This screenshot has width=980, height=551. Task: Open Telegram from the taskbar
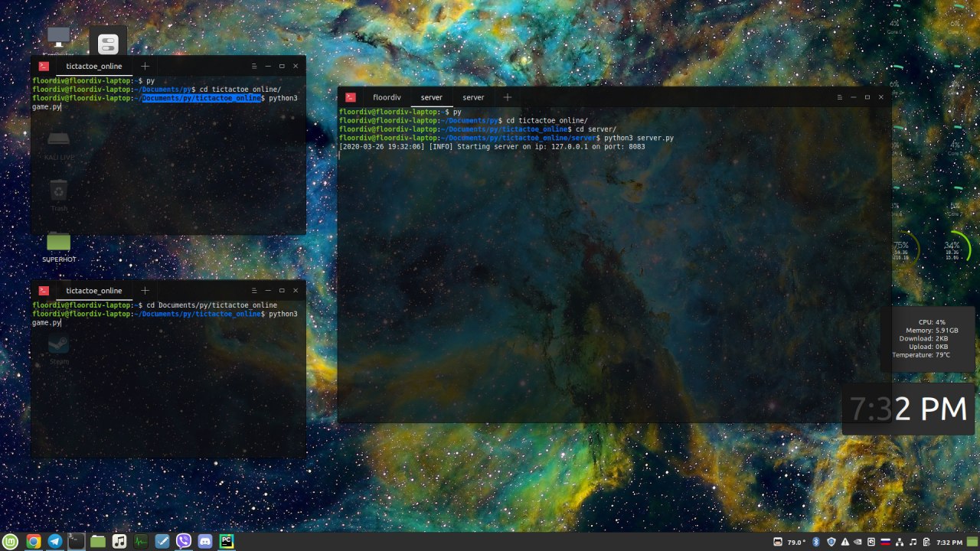coord(55,541)
